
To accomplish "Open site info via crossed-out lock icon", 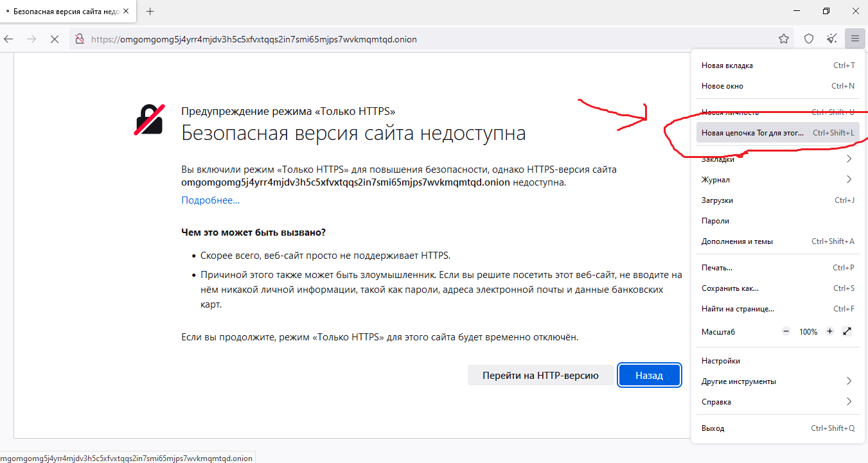I will (80, 39).
